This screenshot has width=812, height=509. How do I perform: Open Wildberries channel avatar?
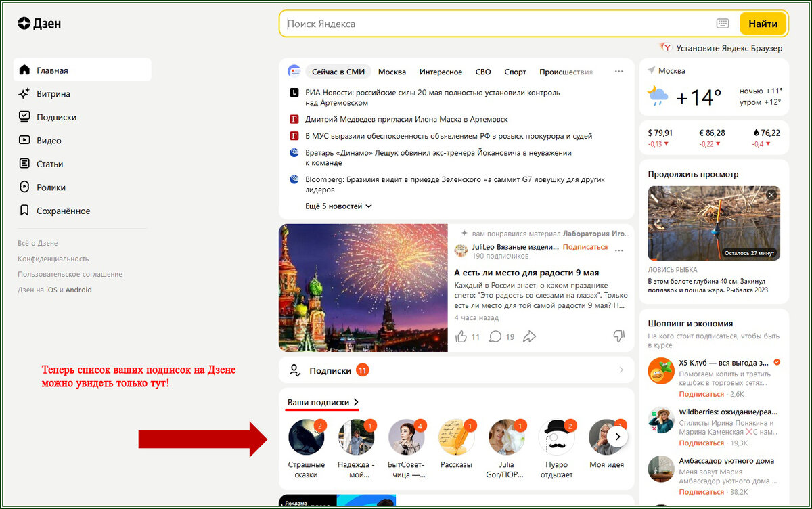tap(660, 420)
